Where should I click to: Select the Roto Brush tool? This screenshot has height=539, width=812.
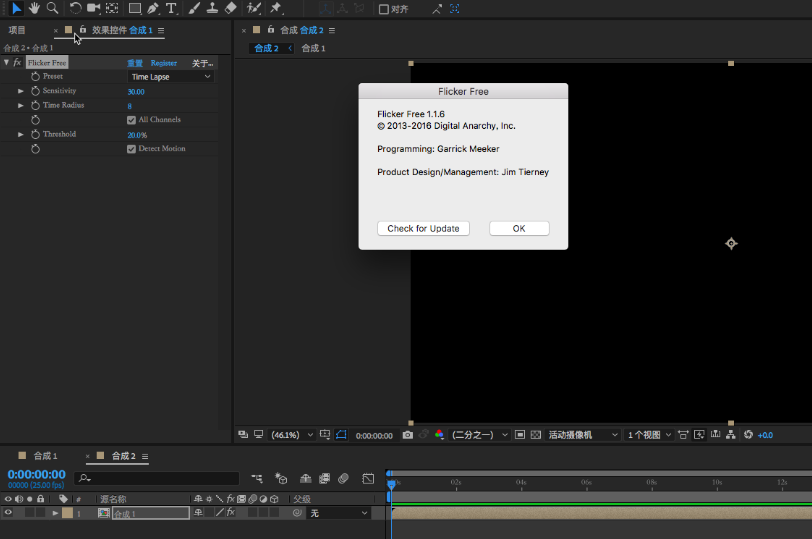pos(254,8)
